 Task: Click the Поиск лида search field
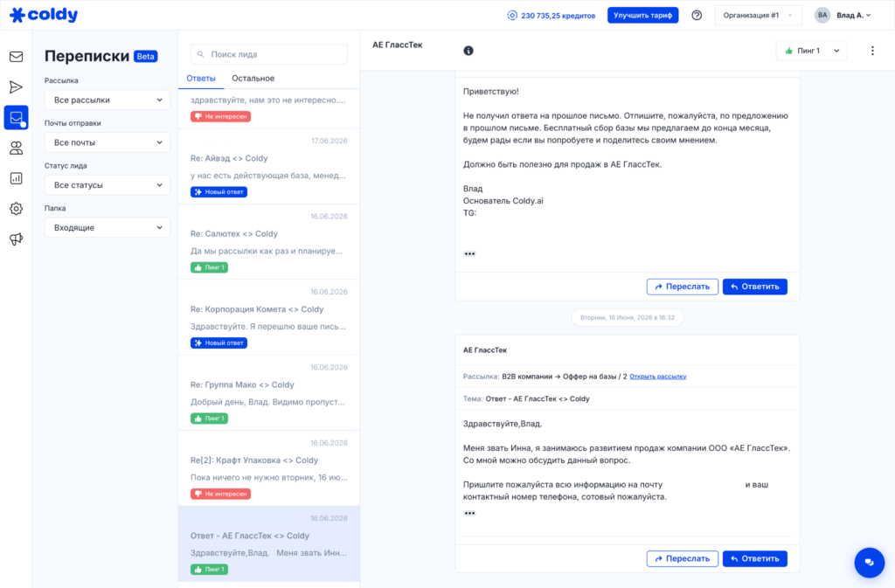pyautogui.click(x=269, y=54)
